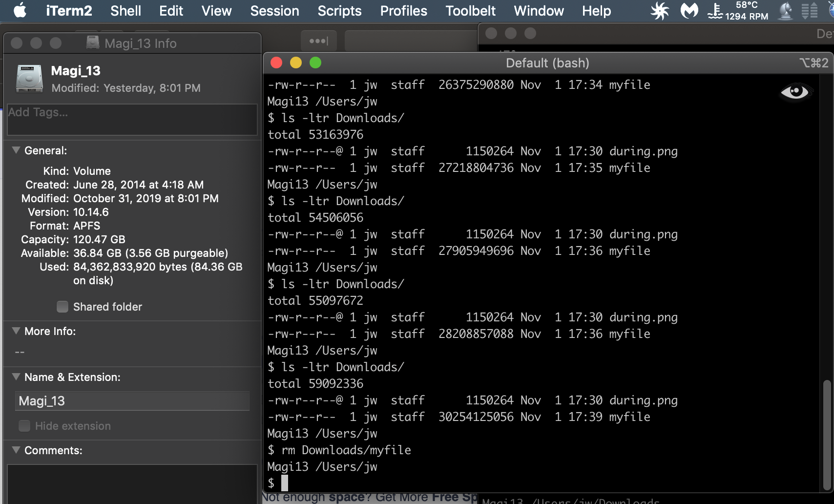Viewport: 834px width, 504px height.
Task: Click the myfile entry at 17:34
Action: click(x=459, y=84)
